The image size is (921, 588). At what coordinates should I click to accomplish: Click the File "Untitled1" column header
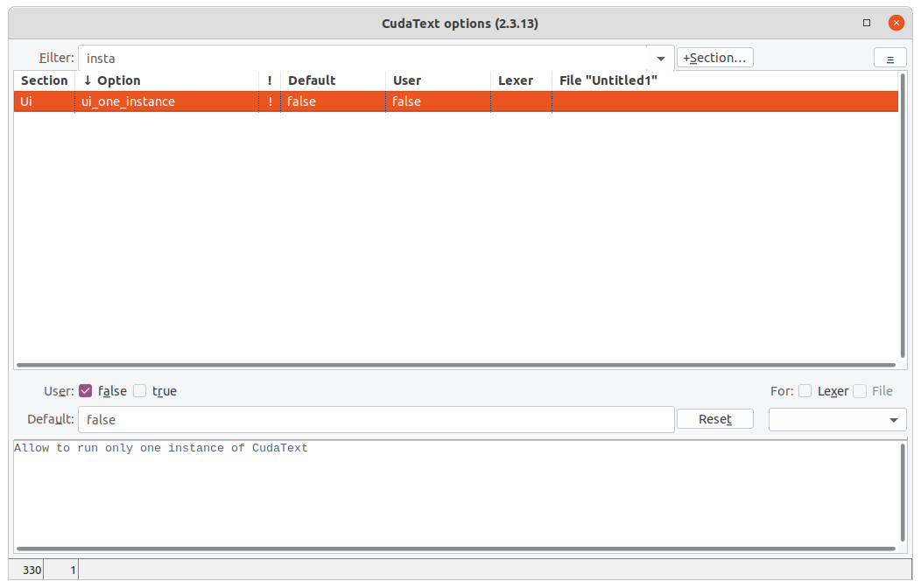tap(726, 80)
